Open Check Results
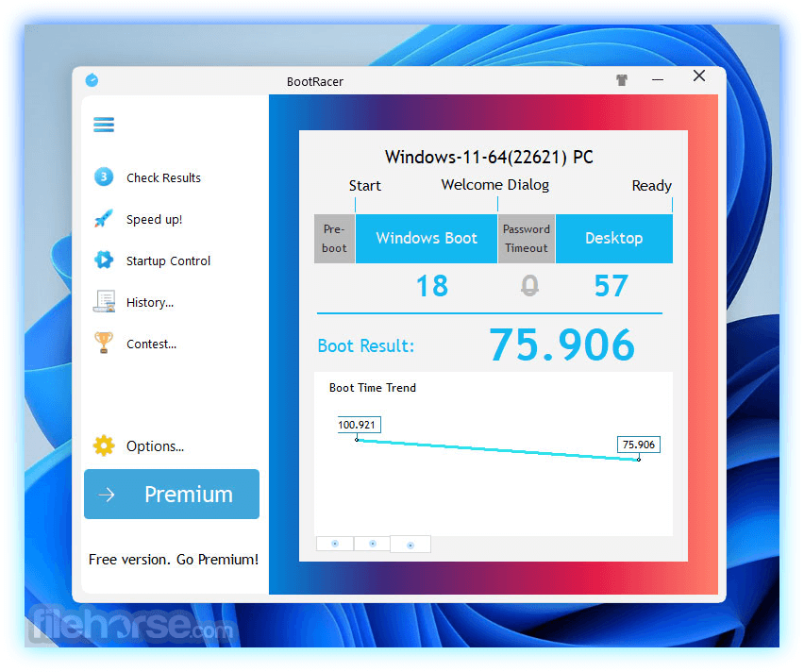Screen dimensions: 804x672 click(163, 177)
